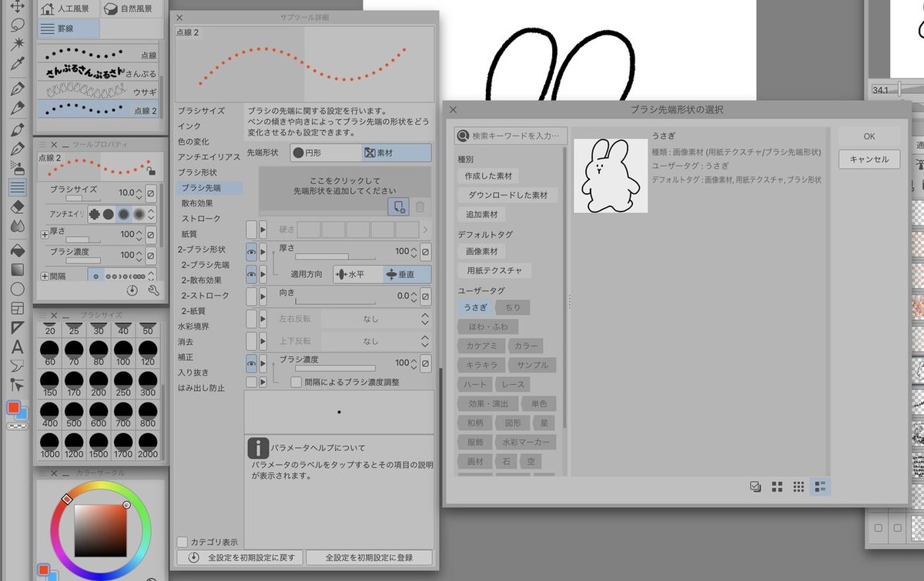
Task: Expand the 厚さ parameter disclosure arrow
Action: [263, 250]
